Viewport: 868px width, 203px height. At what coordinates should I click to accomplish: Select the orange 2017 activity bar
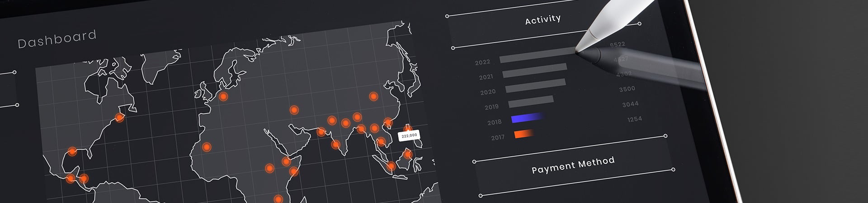524,134
